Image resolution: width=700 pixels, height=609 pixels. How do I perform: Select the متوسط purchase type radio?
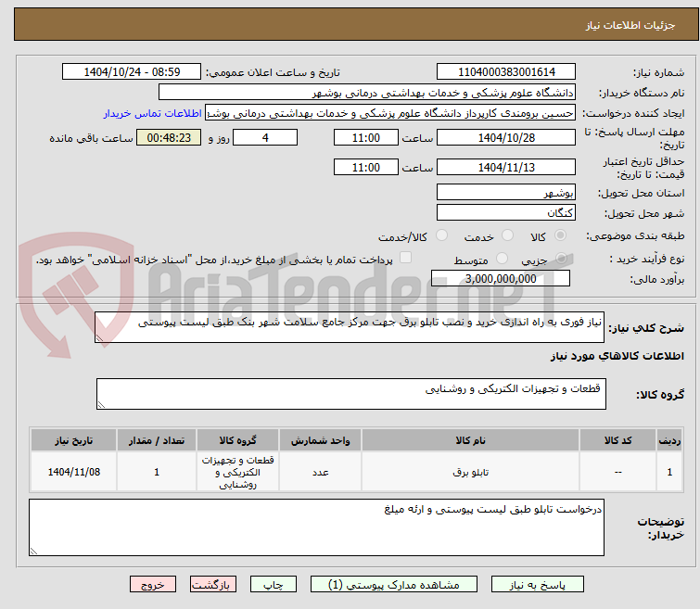point(502,258)
